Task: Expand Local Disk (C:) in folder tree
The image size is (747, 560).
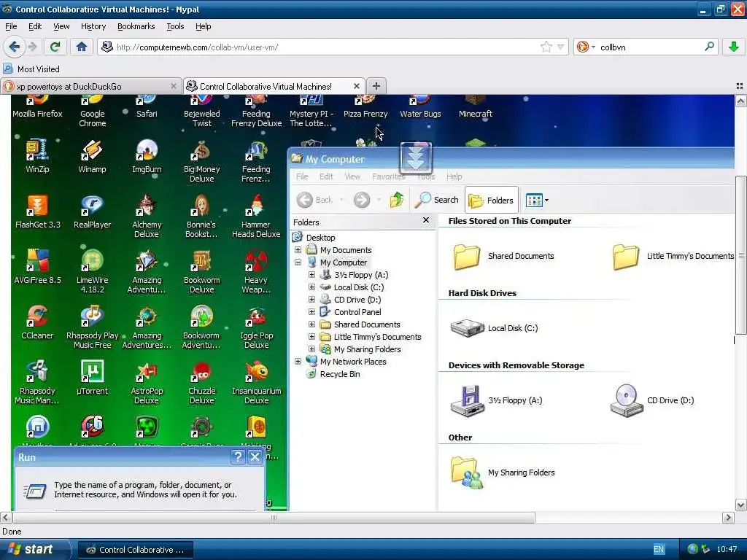Action: [x=311, y=287]
